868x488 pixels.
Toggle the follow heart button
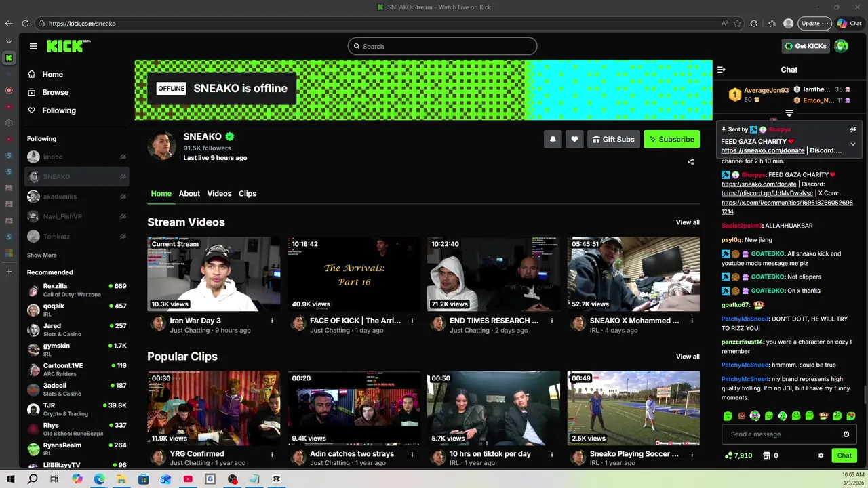coord(574,139)
